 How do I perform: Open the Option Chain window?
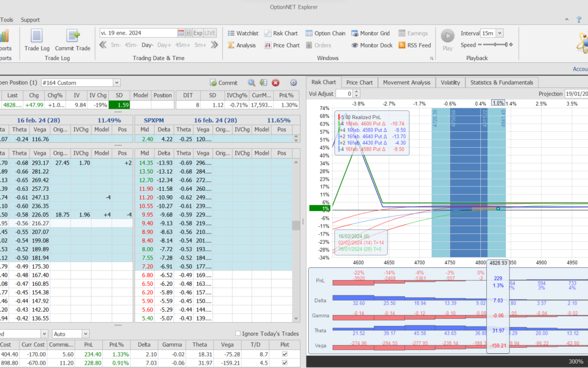pyautogui.click(x=325, y=33)
